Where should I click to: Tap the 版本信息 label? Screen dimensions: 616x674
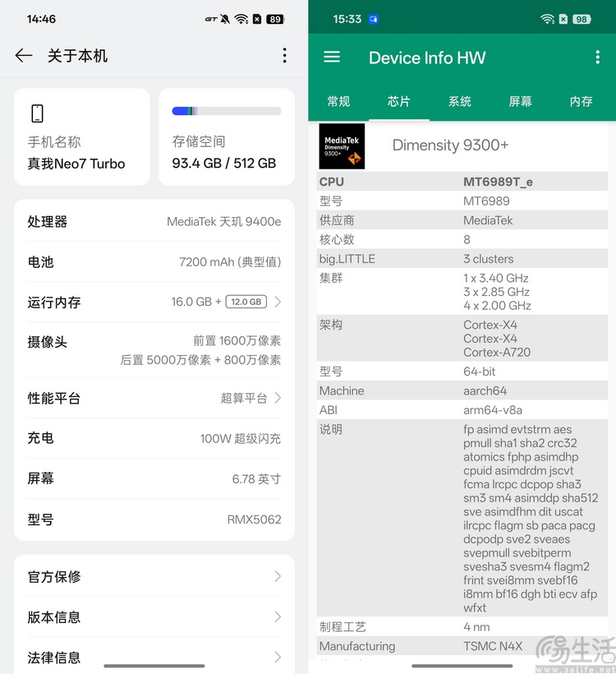54,616
